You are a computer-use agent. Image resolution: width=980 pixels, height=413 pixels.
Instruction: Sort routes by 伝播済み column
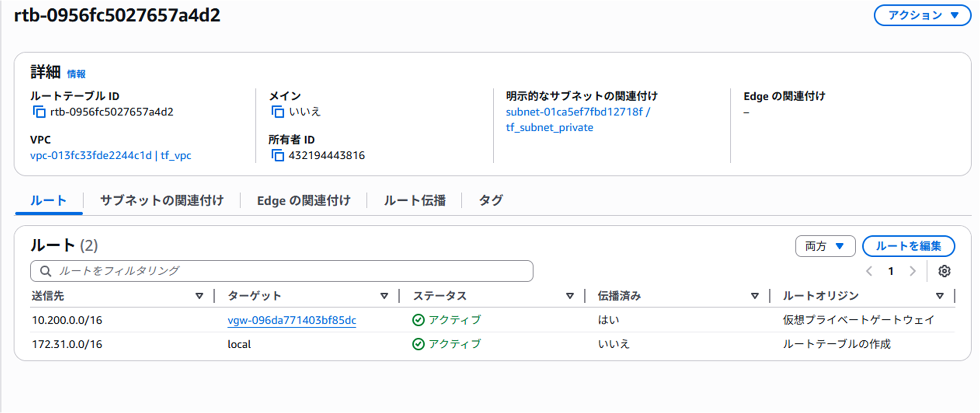pos(754,296)
